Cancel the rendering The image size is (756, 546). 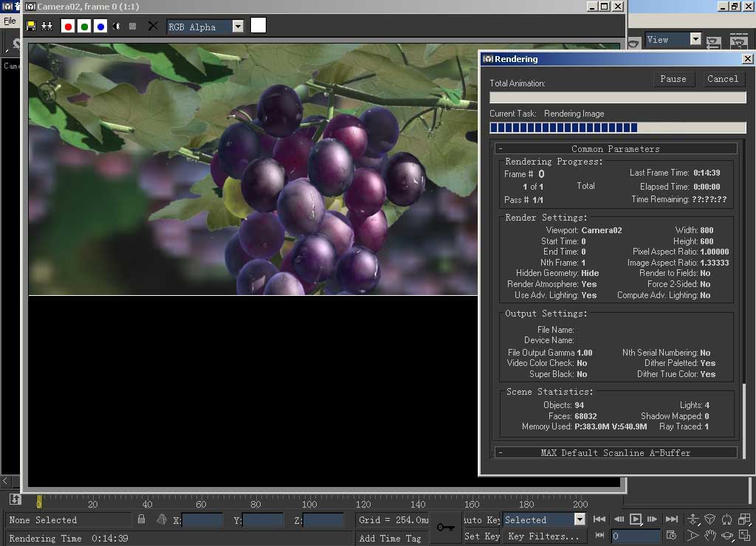coord(722,79)
